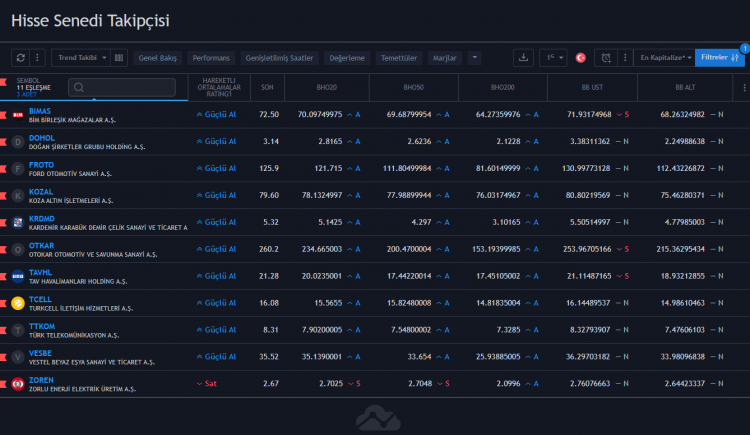Image resolution: width=750 pixels, height=435 pixels.
Task: Toggle the red flag on KRDMD row
Action: click(3, 223)
